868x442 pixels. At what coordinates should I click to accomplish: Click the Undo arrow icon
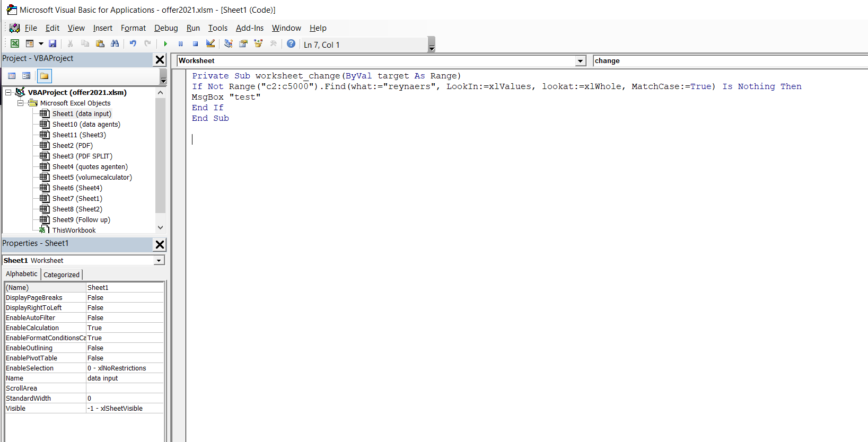pyautogui.click(x=133, y=43)
